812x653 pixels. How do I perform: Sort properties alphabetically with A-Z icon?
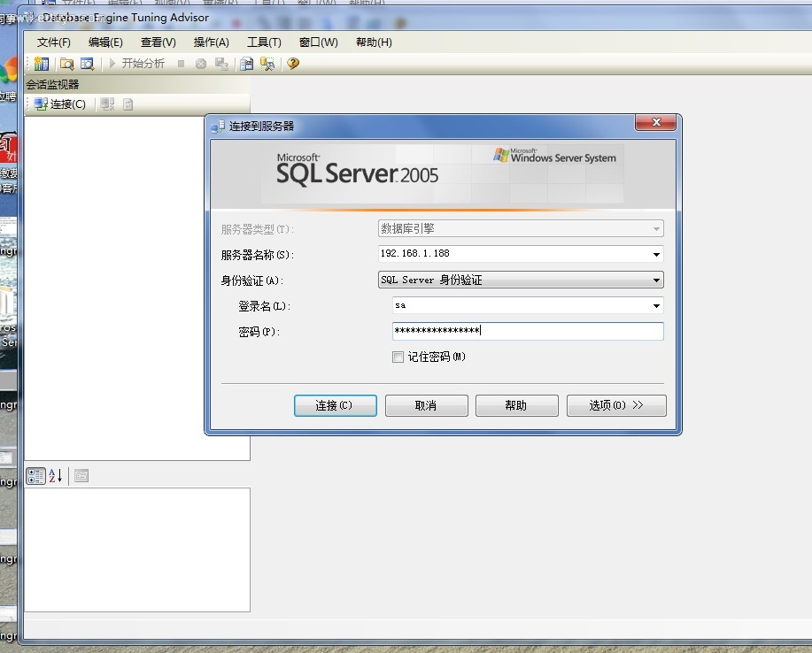click(x=55, y=476)
